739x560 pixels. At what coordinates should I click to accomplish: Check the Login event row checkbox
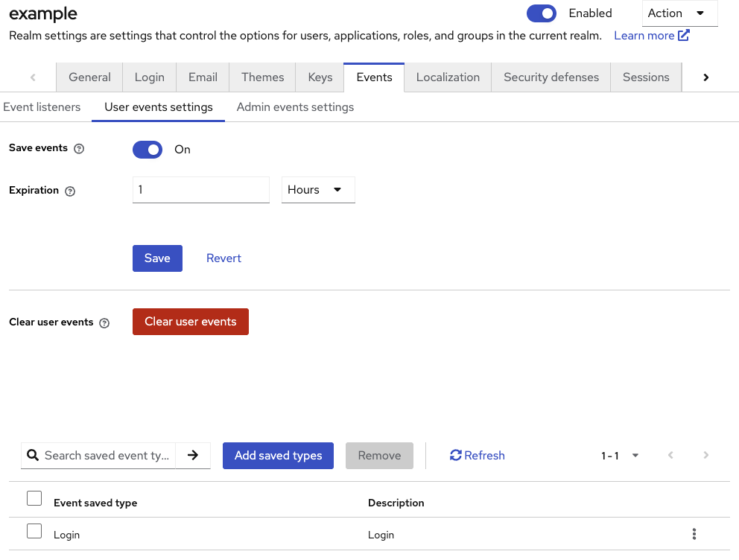click(x=34, y=532)
